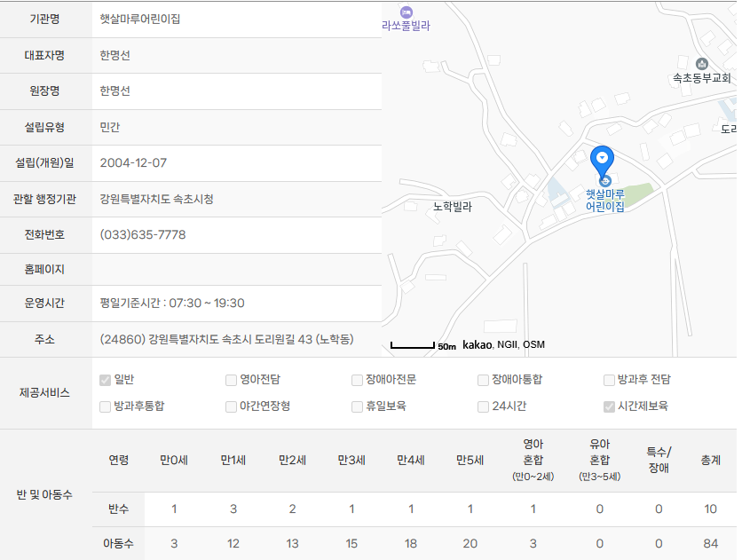Toggle the 방과후 전담 checkbox
742x560 pixels.
pos(609,380)
